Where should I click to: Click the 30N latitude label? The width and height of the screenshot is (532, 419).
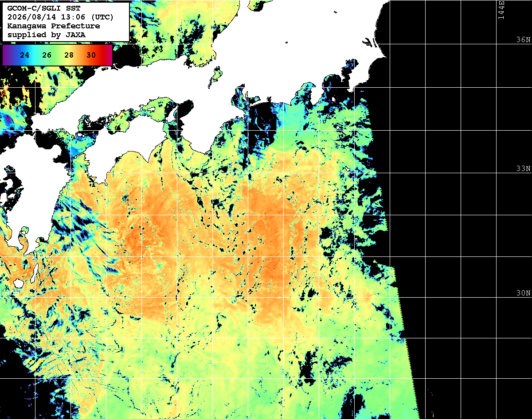(523, 293)
